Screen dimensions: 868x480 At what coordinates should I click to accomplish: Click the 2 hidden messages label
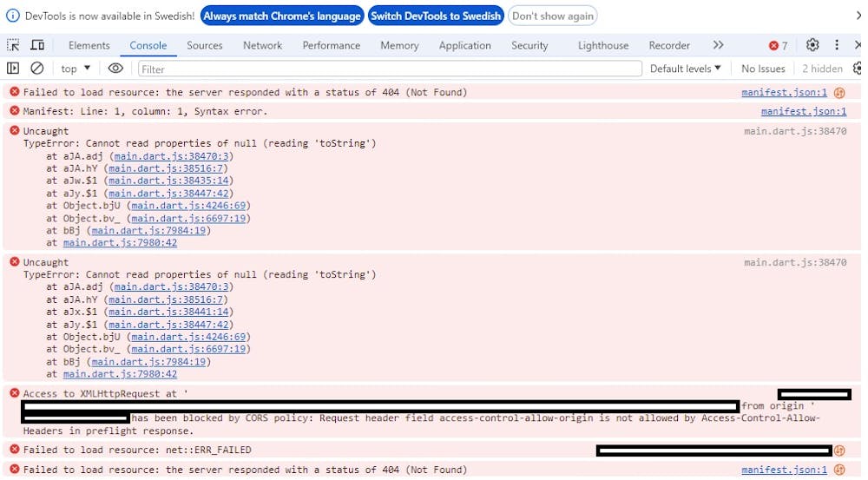click(x=822, y=69)
